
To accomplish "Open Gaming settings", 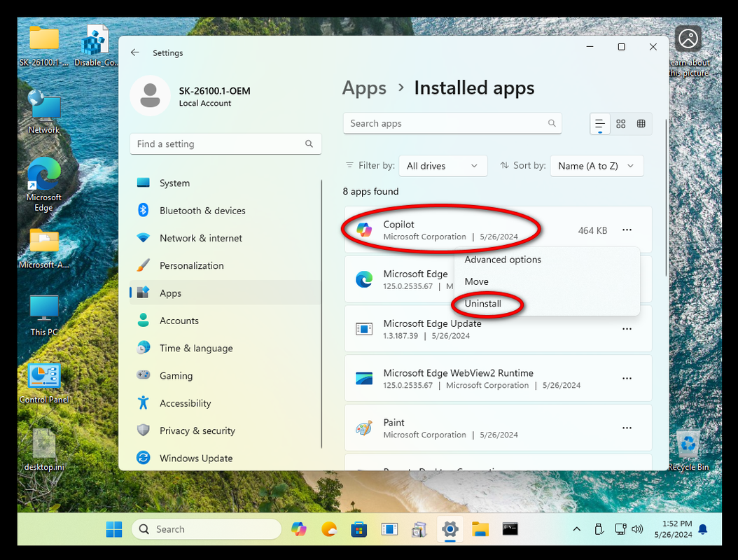I will pos(225,375).
